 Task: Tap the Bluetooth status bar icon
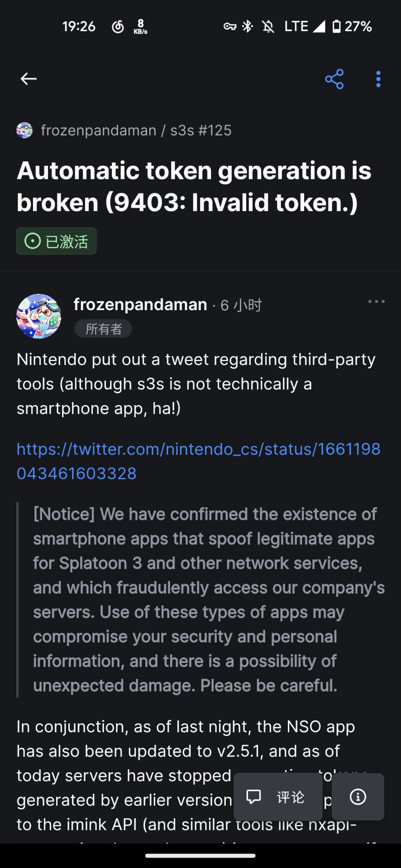point(247,26)
